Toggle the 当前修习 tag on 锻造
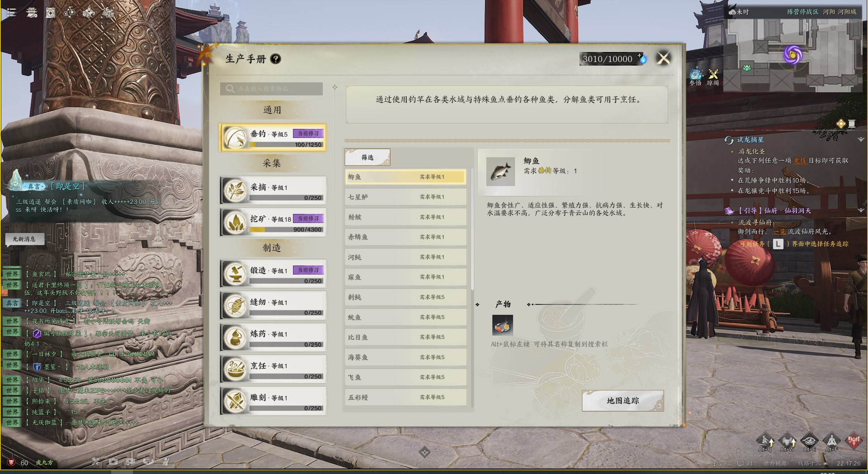 308,270
